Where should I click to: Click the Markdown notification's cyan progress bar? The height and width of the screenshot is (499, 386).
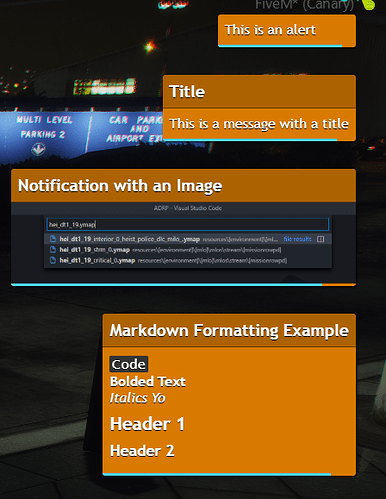[217, 474]
